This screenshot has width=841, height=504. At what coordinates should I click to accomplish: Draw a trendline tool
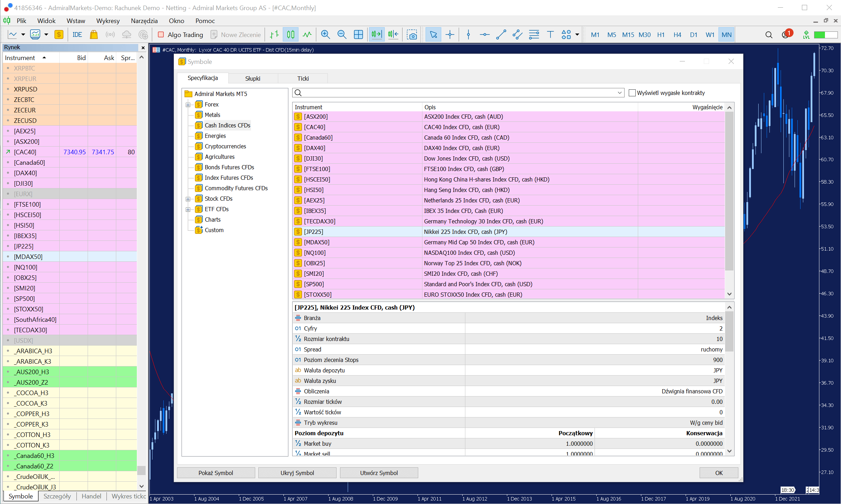[x=501, y=35]
